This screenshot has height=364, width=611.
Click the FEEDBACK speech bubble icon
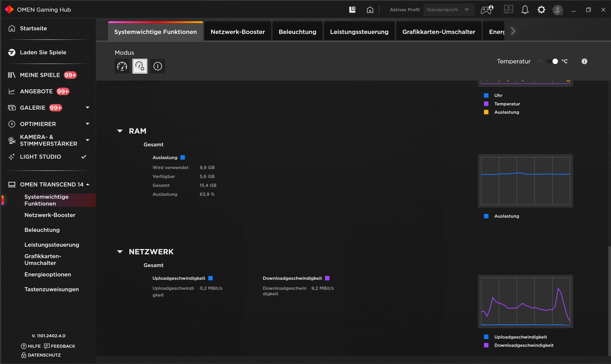pyautogui.click(x=47, y=346)
